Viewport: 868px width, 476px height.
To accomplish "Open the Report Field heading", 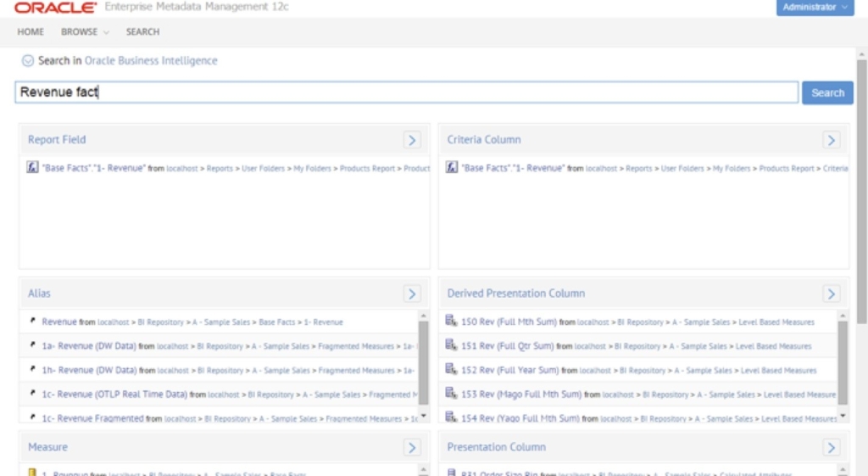I will click(57, 140).
